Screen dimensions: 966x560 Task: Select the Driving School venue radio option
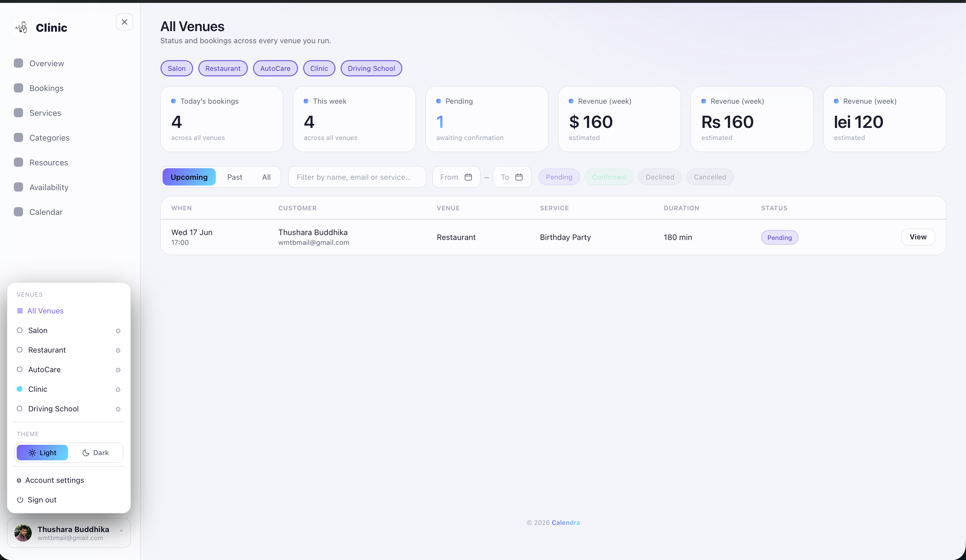20,408
